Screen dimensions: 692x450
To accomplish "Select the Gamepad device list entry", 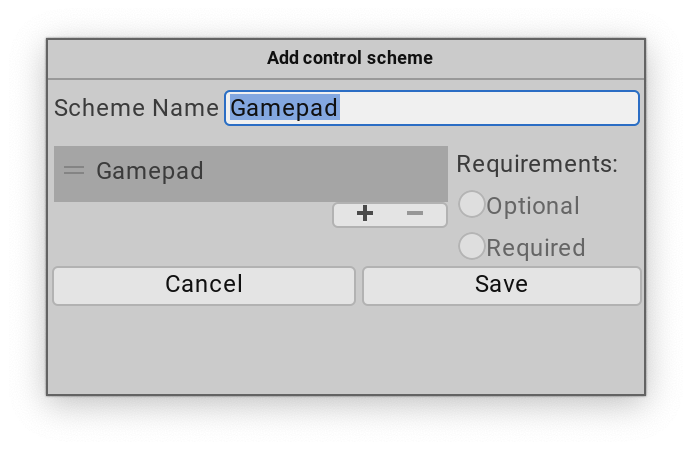I will tap(150, 172).
